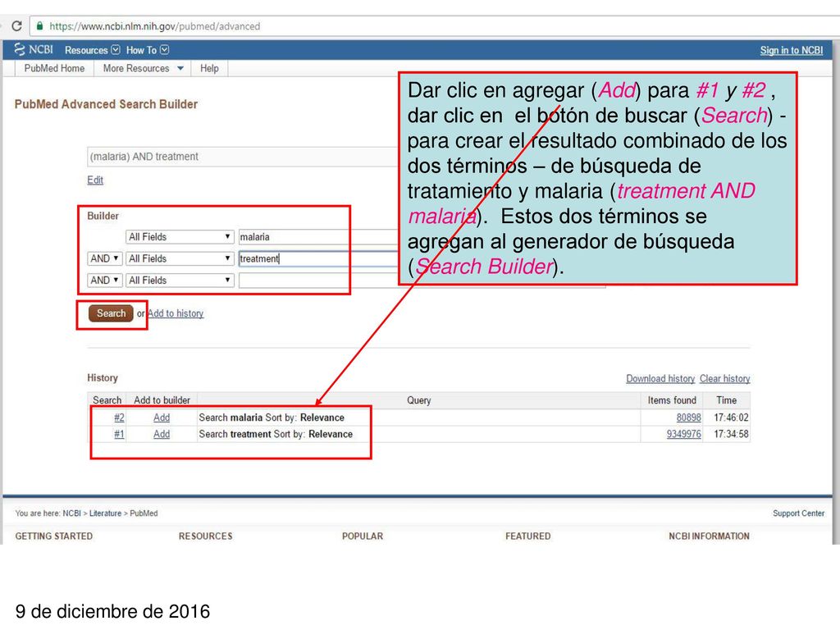Viewport: 840px width, 630px height.
Task: Click Add for the malaria search row
Action: pos(162,418)
